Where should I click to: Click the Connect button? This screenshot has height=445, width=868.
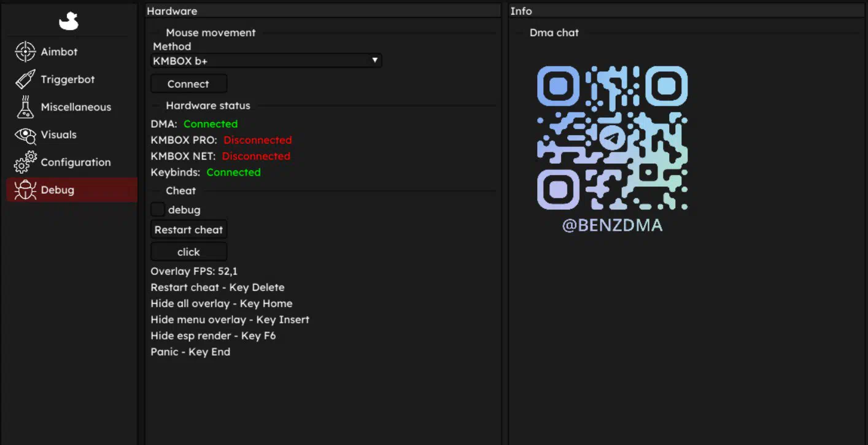pos(188,84)
